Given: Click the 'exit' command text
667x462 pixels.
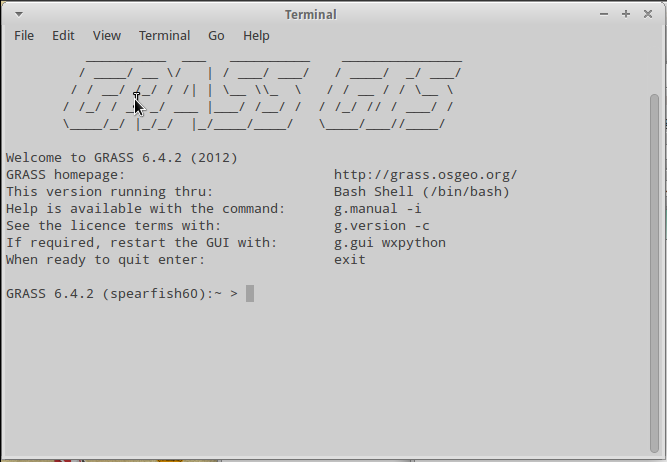Looking at the screenshot, I should coord(350,260).
